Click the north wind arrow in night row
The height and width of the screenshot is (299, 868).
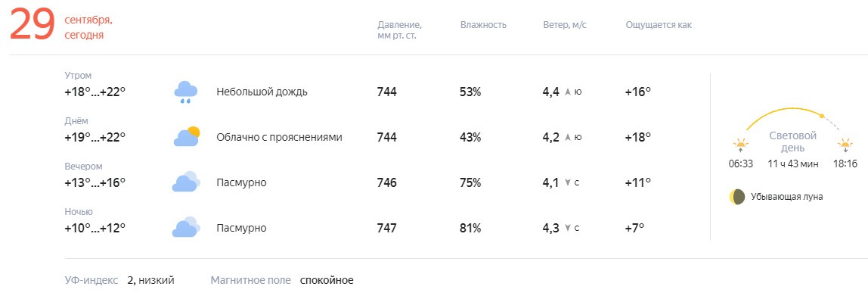(x=567, y=228)
